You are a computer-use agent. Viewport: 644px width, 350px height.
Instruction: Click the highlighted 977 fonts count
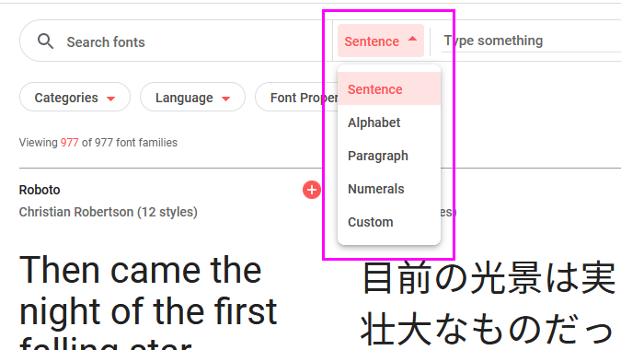coord(69,143)
